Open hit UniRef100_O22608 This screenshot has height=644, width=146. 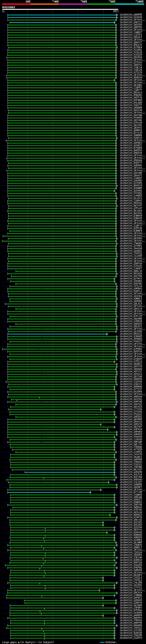click(131, 17)
